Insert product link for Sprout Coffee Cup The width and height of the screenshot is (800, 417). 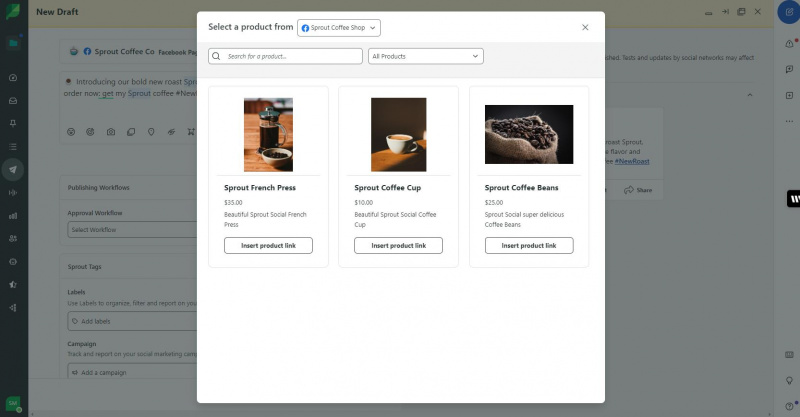point(398,246)
